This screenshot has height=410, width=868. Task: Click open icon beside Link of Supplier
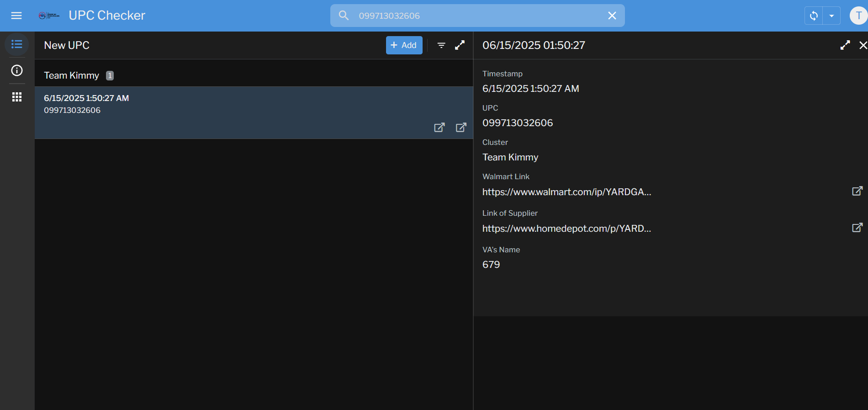(x=857, y=228)
